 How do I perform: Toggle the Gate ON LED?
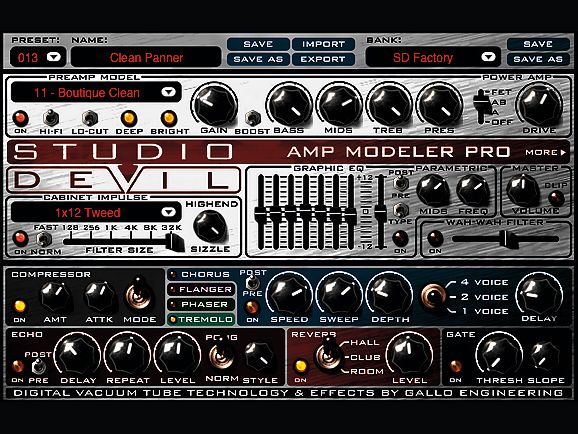tap(456, 366)
